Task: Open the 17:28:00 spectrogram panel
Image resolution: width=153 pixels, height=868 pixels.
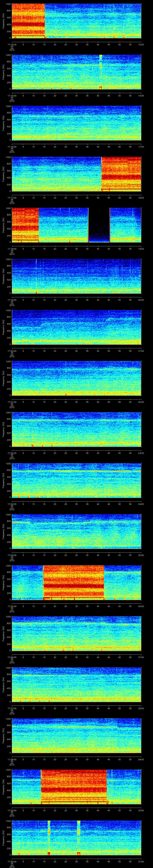Action: coord(76,736)
